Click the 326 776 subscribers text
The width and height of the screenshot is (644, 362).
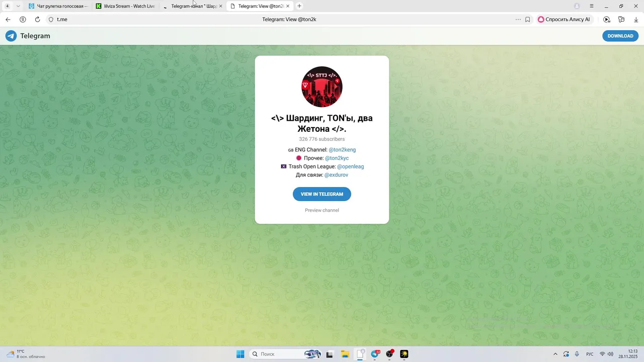click(x=322, y=139)
